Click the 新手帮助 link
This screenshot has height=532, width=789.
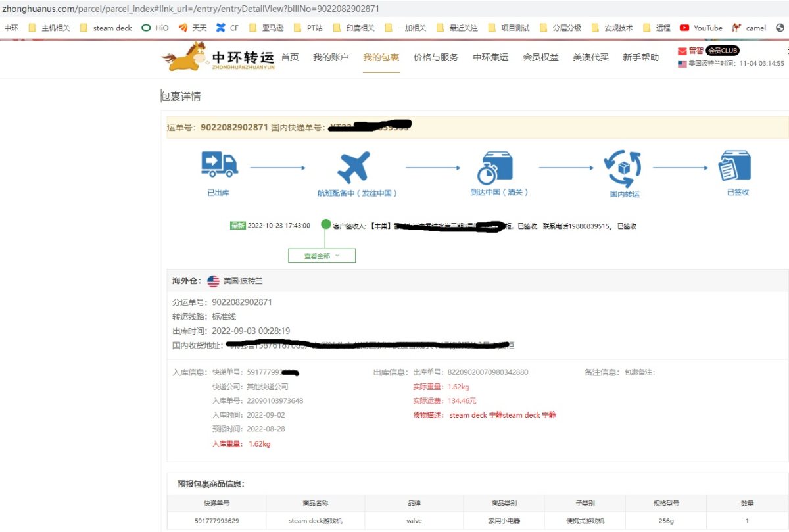tap(640, 57)
